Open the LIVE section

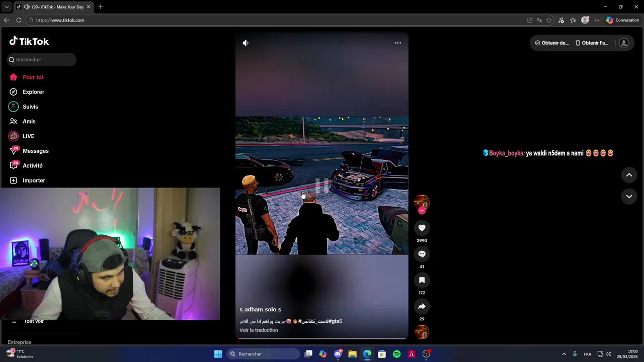(28, 136)
